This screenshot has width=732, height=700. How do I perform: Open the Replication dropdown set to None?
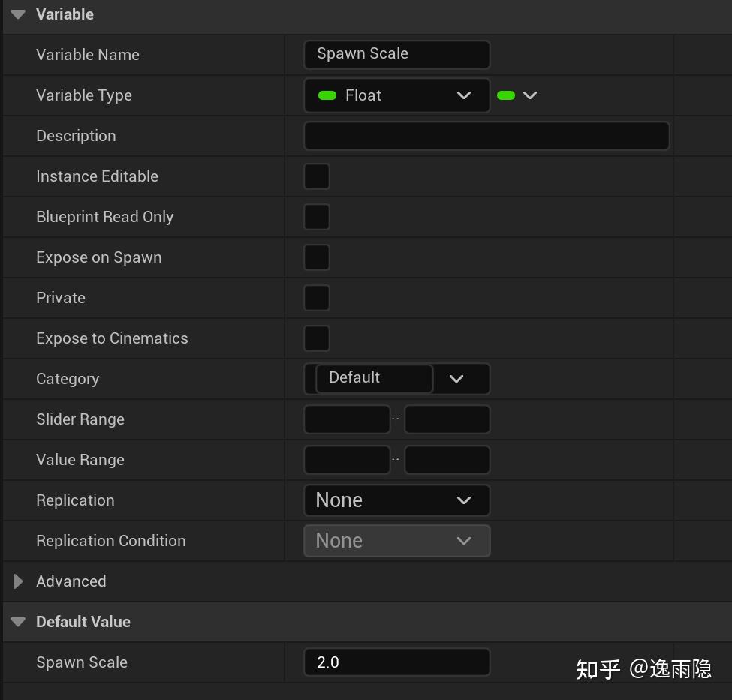coord(463,500)
